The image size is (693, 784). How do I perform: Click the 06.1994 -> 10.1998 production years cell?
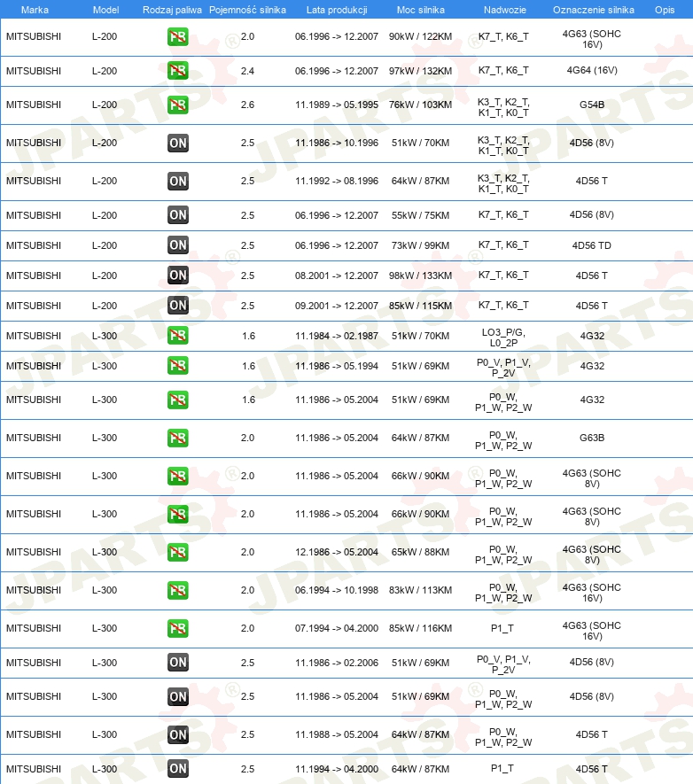[337, 590]
